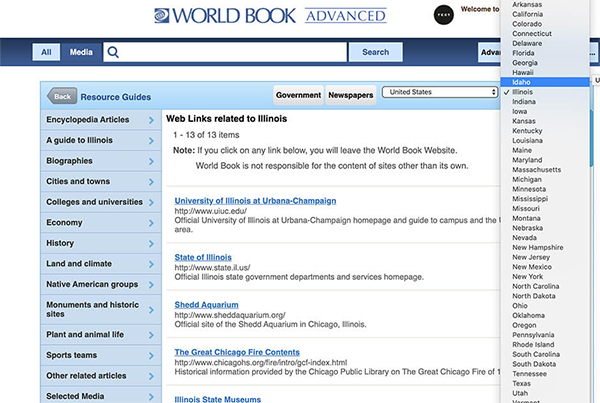Click the Search button

pos(375,52)
